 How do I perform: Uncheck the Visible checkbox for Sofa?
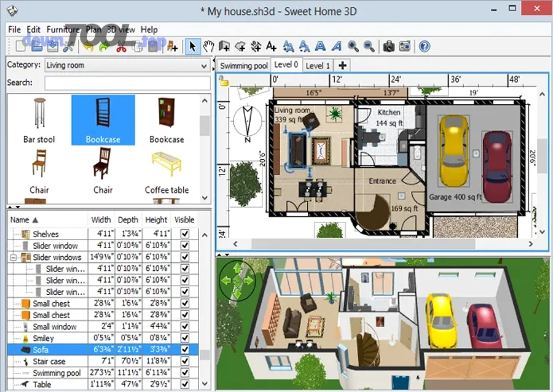click(184, 350)
